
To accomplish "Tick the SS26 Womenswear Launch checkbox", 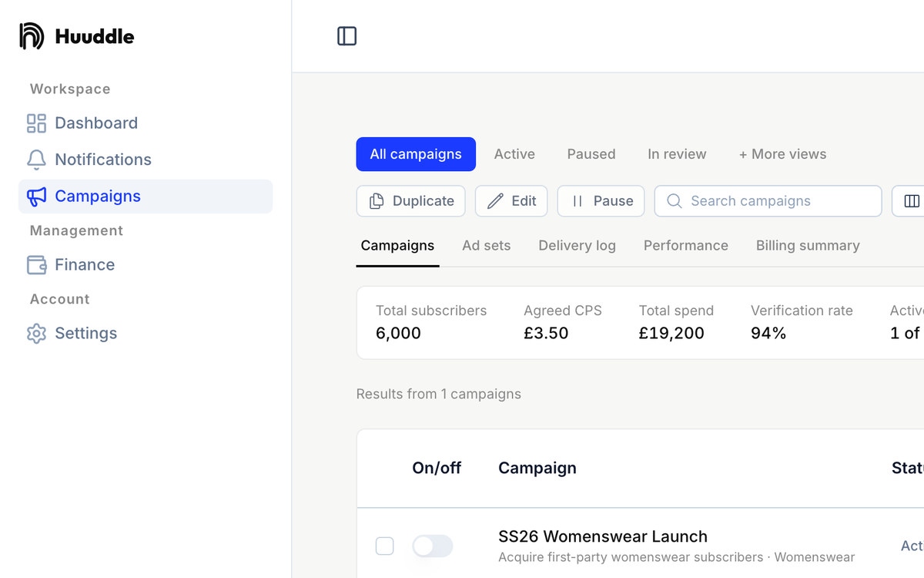I will [384, 546].
